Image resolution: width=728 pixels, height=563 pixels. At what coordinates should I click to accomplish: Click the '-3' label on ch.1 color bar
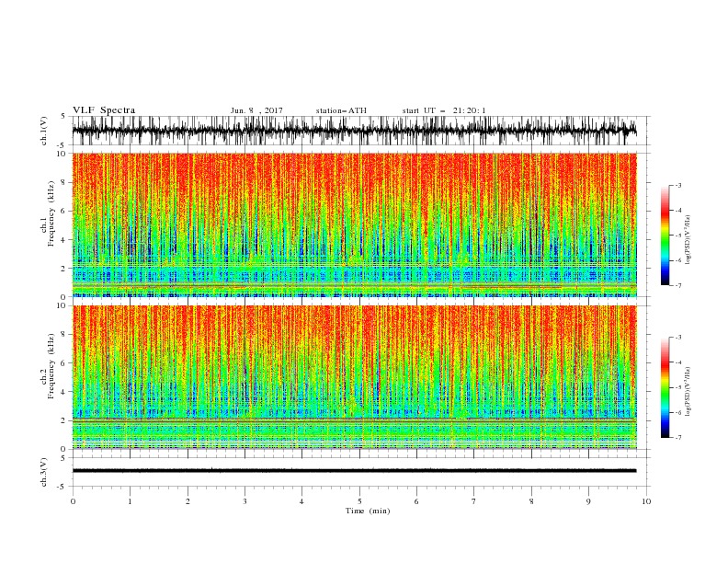pos(678,185)
